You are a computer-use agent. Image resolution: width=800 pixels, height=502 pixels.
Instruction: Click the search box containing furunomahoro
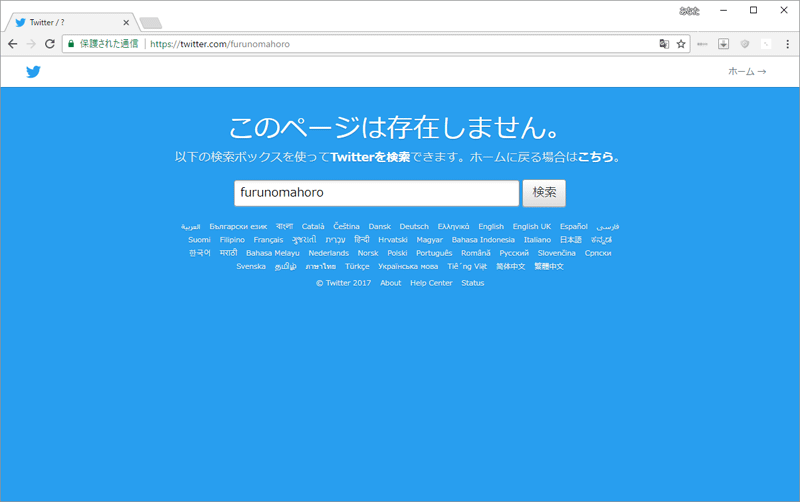[377, 193]
